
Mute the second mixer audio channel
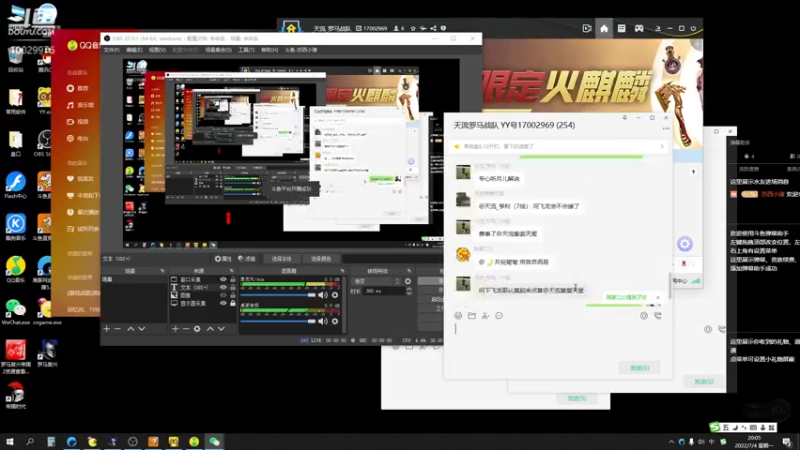pyautogui.click(x=323, y=321)
